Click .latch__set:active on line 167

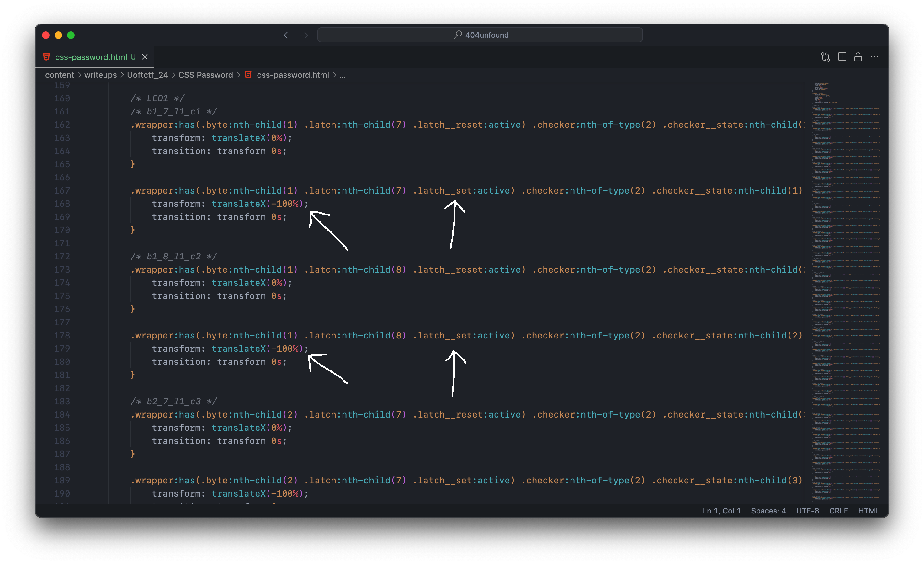(x=461, y=190)
